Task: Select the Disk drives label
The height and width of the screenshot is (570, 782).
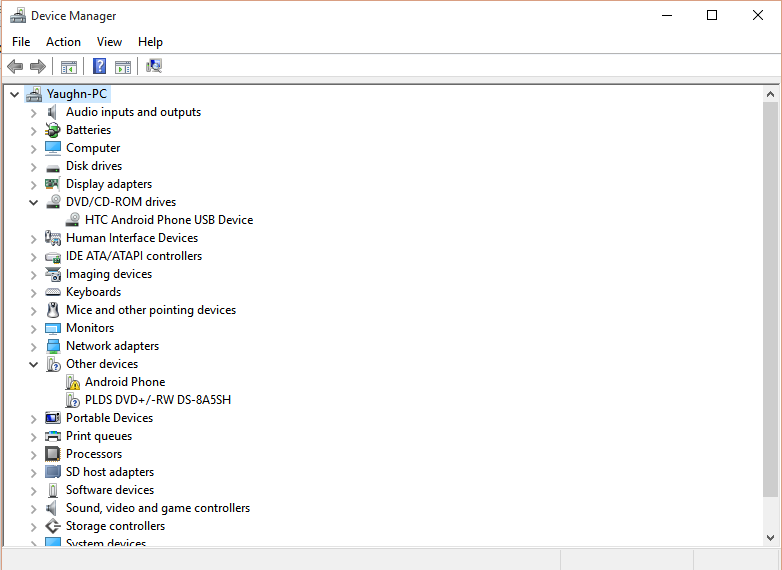Action: (94, 166)
